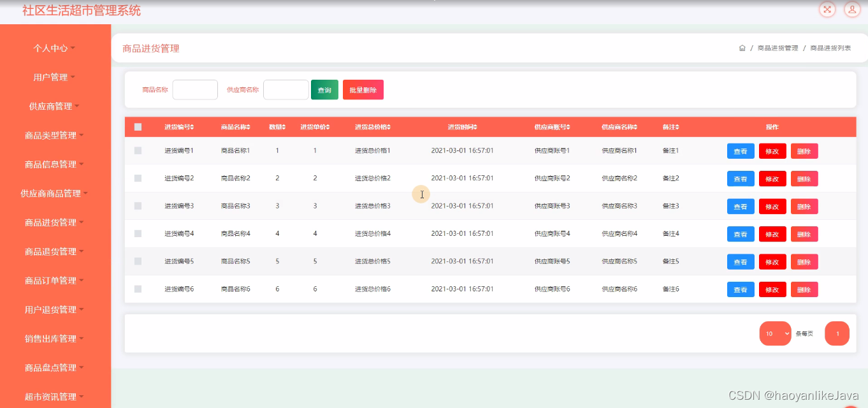This screenshot has height=408, width=868.
Task: Click 查看 button for 进货编号4 row
Action: click(741, 234)
